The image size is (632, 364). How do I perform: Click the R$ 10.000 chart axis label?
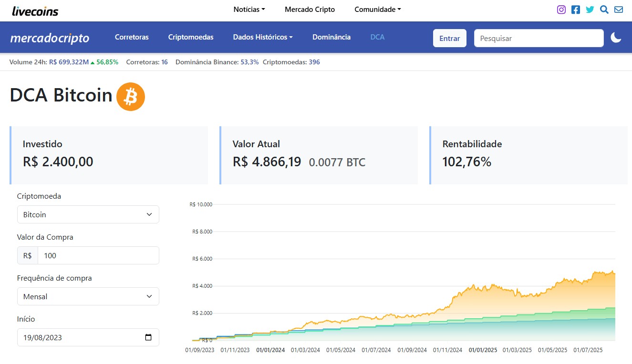(201, 204)
